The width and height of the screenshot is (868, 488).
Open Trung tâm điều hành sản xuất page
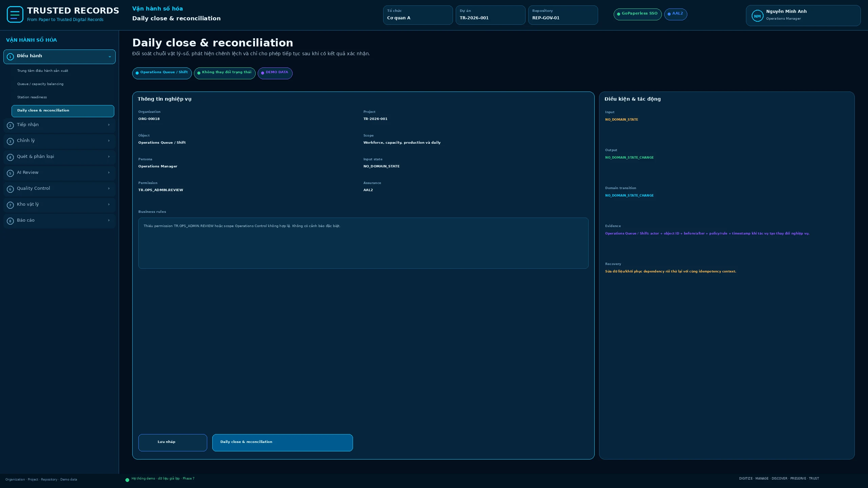coord(63,71)
